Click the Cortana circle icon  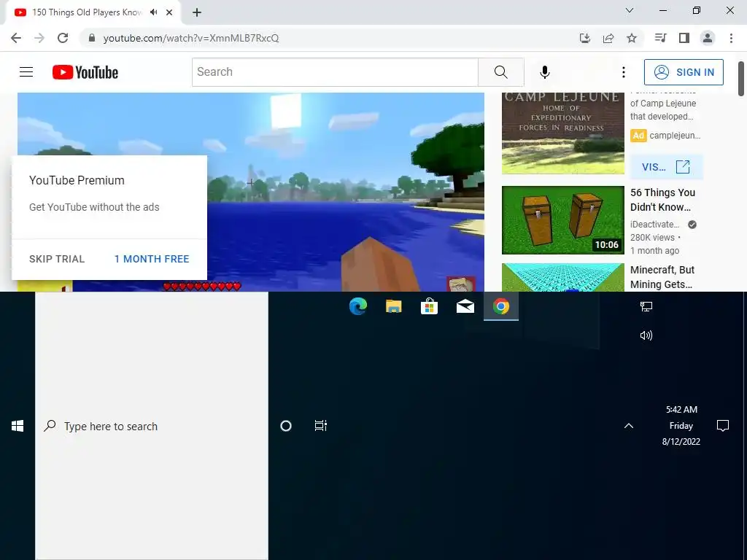(286, 426)
